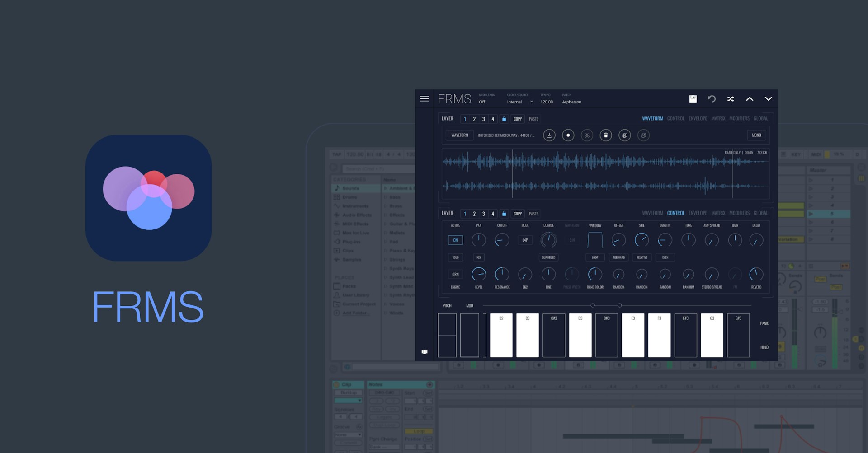The height and width of the screenshot is (453, 868).
Task: Click the dimmed paste waveform icon
Action: pyautogui.click(x=643, y=135)
